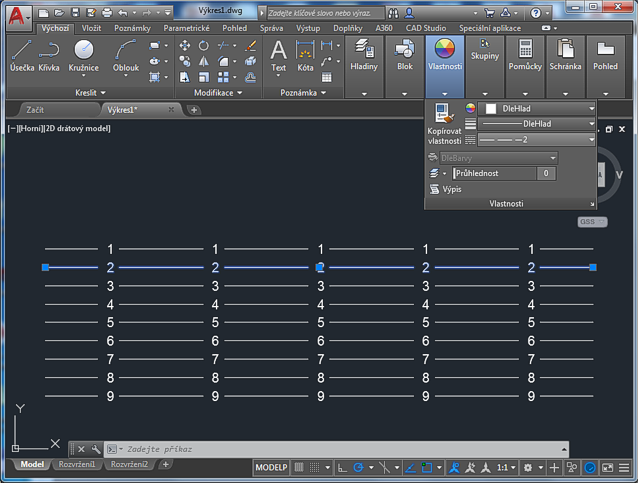The width and height of the screenshot is (638, 483).
Task: Select the Úsečka line tool
Action: pos(22,56)
